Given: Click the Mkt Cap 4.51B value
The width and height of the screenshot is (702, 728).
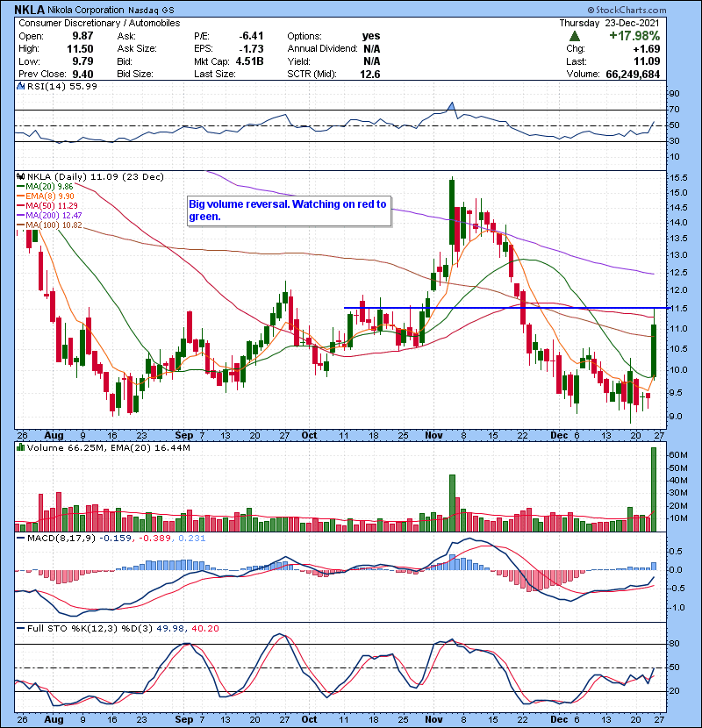Looking at the screenshot, I should tap(249, 61).
